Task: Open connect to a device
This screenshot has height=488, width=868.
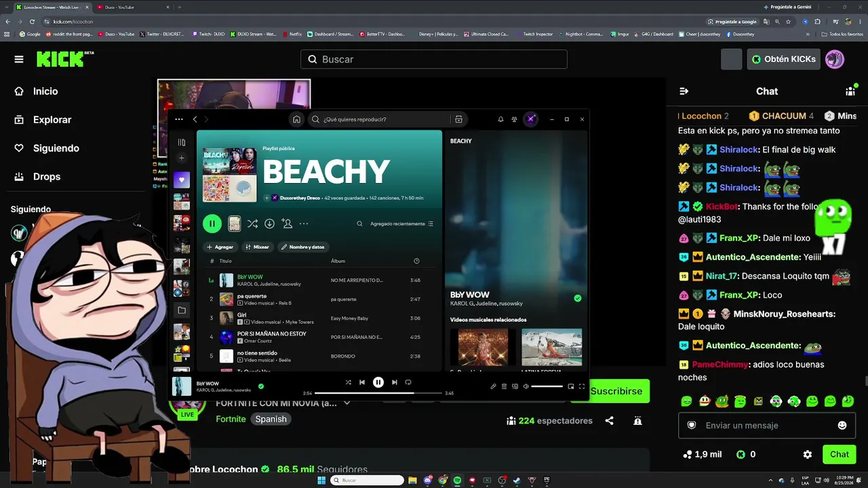Action: (x=515, y=386)
